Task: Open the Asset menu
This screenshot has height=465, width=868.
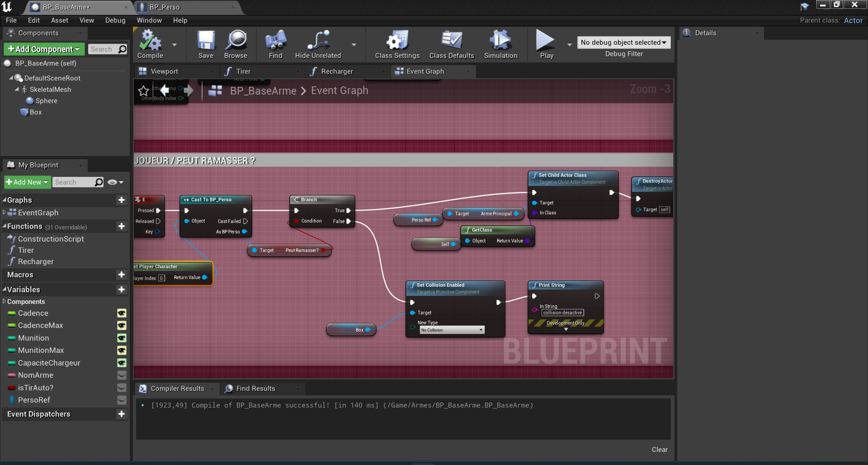Action: click(x=60, y=20)
